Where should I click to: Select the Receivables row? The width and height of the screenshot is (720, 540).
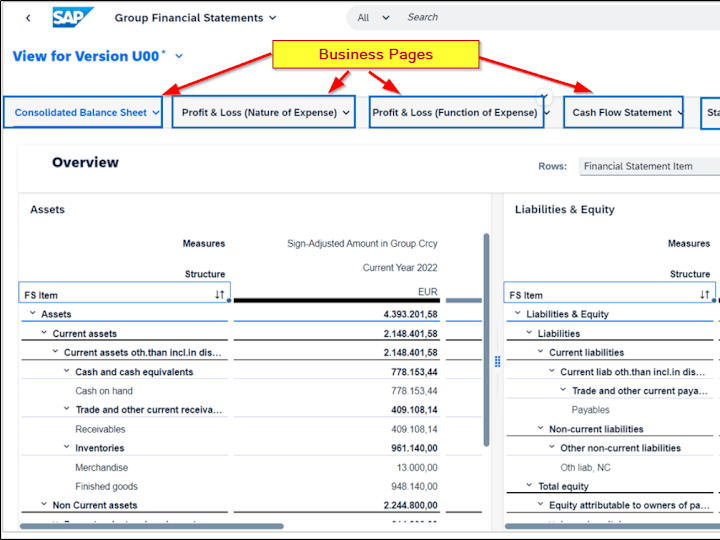click(x=100, y=429)
